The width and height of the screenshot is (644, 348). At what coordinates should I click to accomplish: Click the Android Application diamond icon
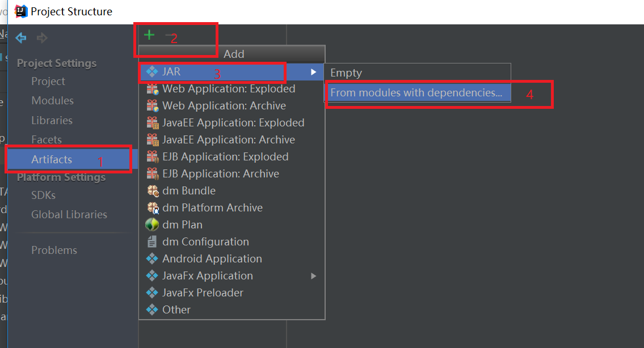click(x=152, y=258)
